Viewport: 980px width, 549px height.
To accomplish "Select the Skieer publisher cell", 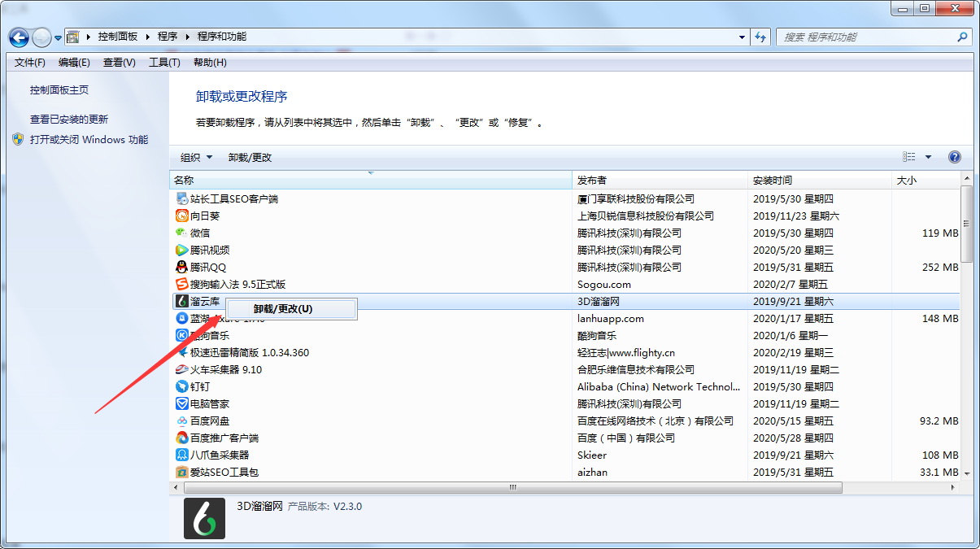I will pos(592,455).
